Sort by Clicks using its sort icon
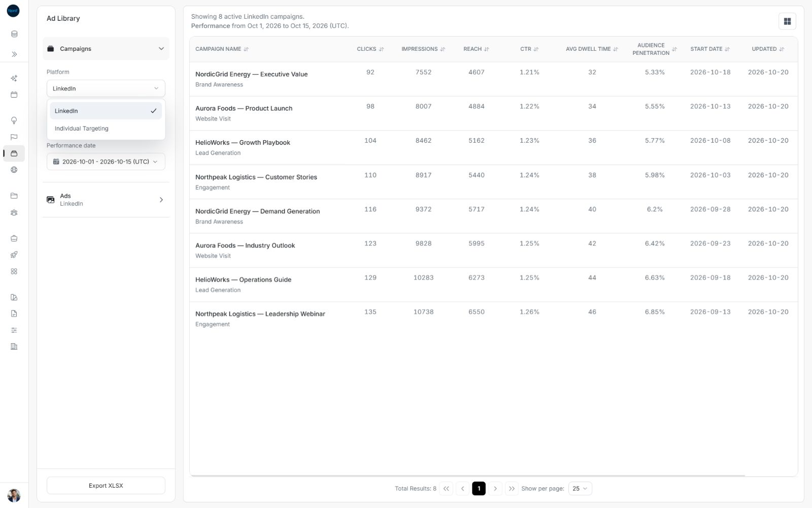 tap(381, 49)
